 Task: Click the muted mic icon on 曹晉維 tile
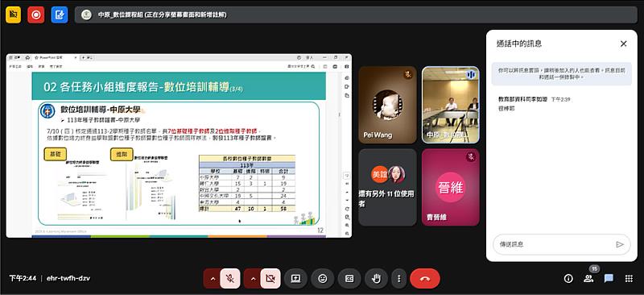(471, 156)
